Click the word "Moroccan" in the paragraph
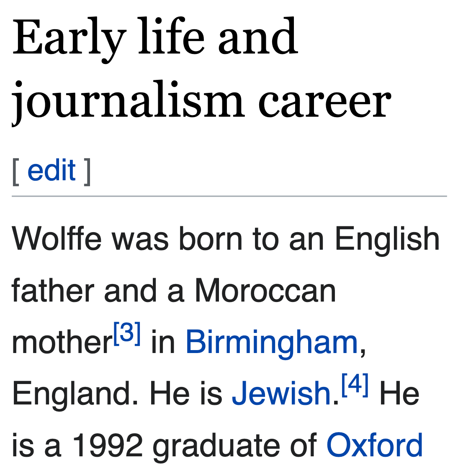Image resolution: width=458 pixels, height=476 pixels. pyautogui.click(x=265, y=291)
